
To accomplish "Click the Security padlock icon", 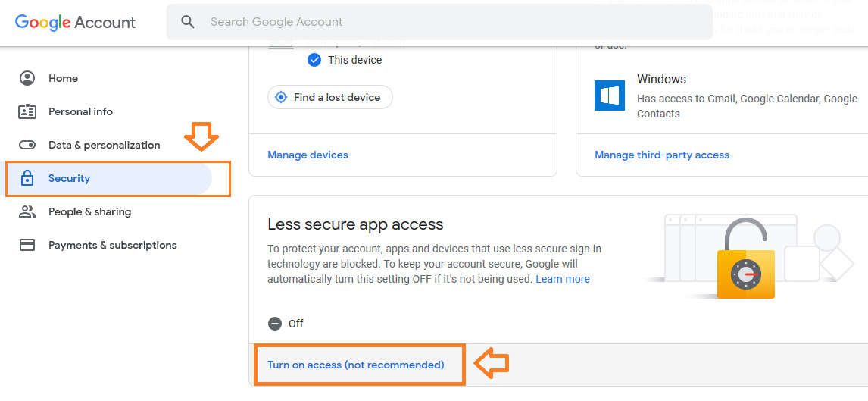I will tap(27, 178).
